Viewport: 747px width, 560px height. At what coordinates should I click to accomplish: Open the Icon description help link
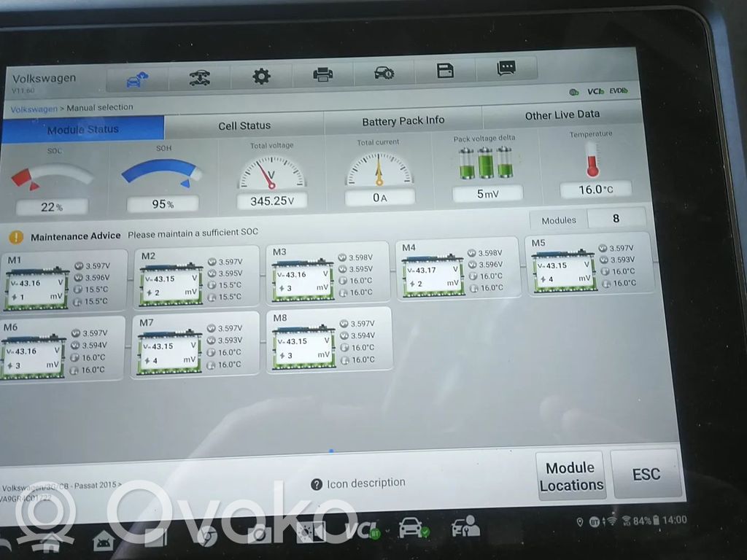[x=366, y=483]
